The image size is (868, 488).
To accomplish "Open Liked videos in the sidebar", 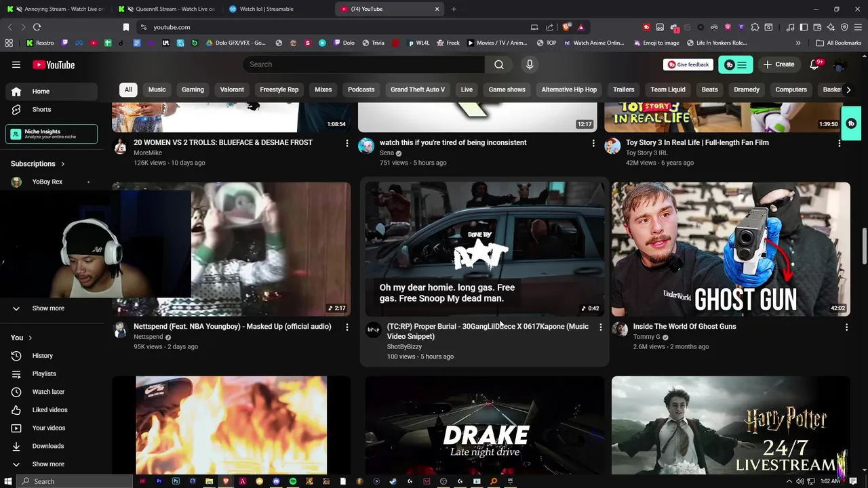I will pyautogui.click(x=52, y=410).
